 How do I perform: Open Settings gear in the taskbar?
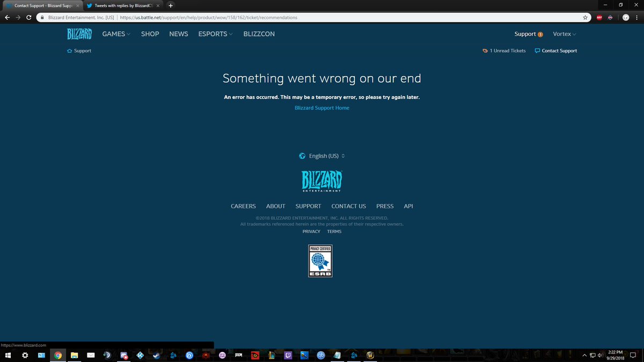25,355
